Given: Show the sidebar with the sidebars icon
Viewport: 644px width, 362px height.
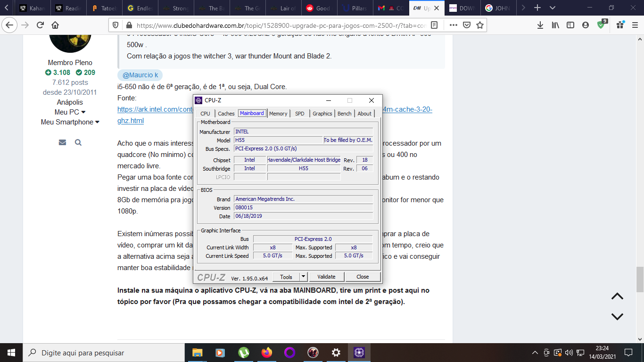Looking at the screenshot, I should click(570, 25).
